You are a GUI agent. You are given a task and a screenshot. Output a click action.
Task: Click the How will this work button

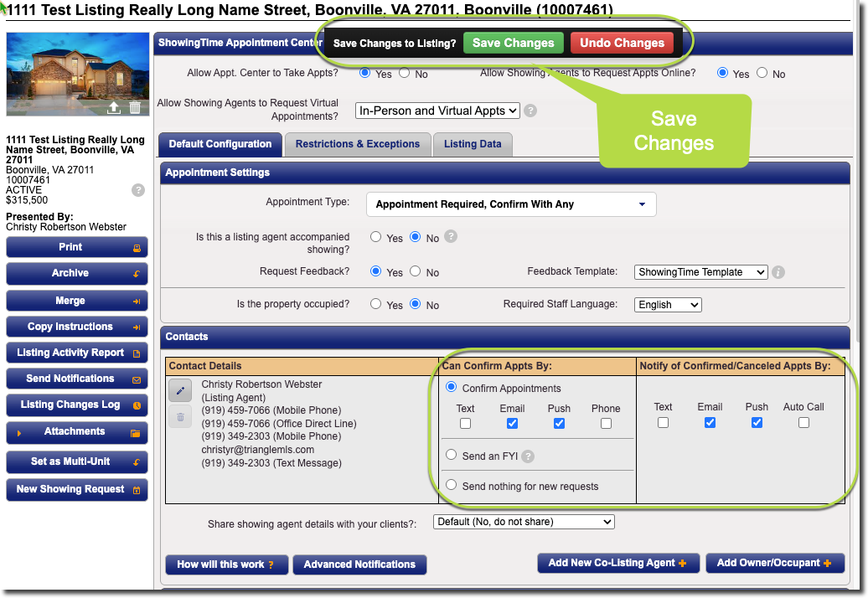(227, 564)
